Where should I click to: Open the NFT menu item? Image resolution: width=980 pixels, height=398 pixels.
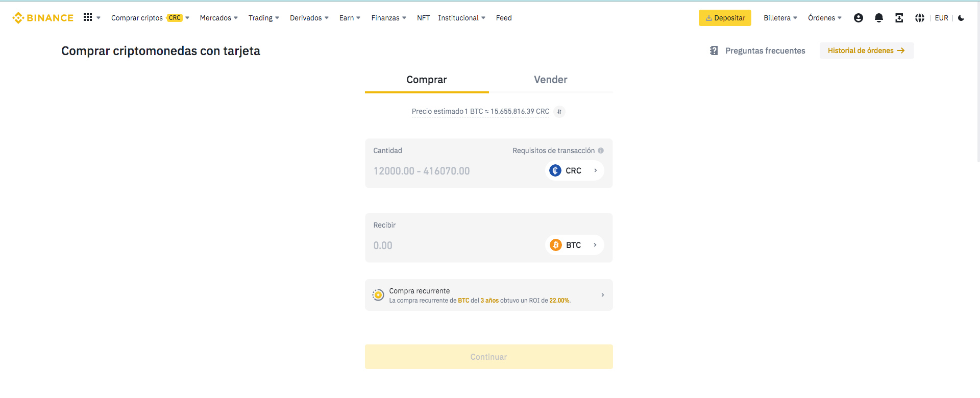pos(423,18)
